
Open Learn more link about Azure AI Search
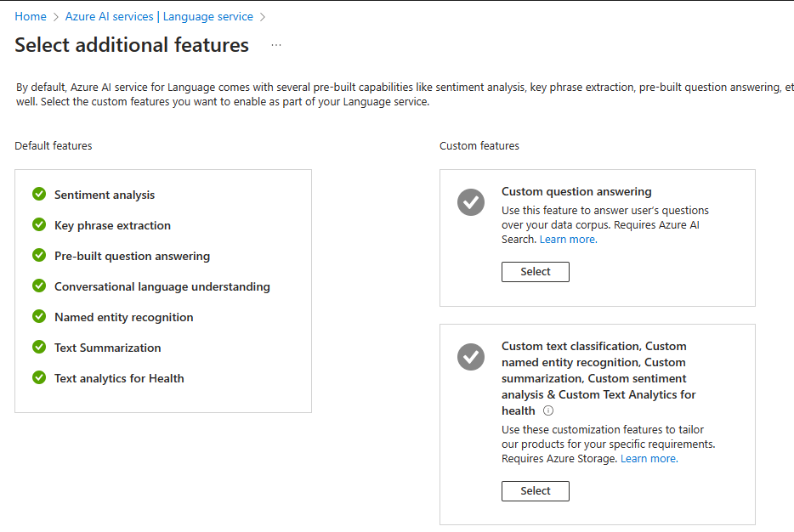[568, 240]
